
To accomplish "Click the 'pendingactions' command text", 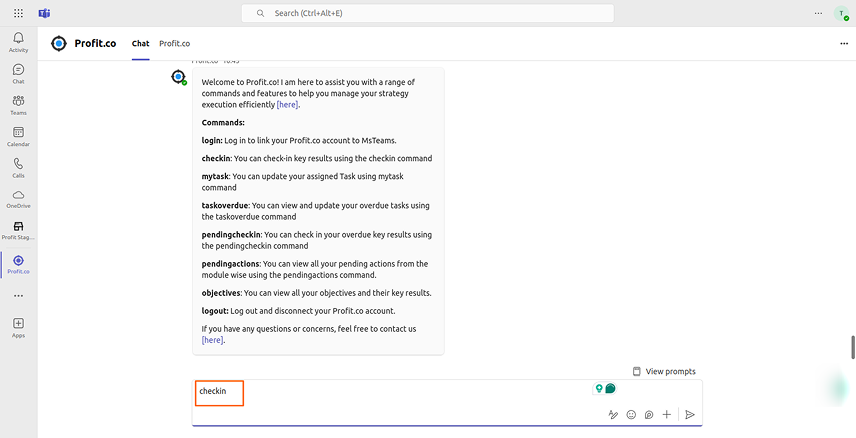I will click(230, 264).
